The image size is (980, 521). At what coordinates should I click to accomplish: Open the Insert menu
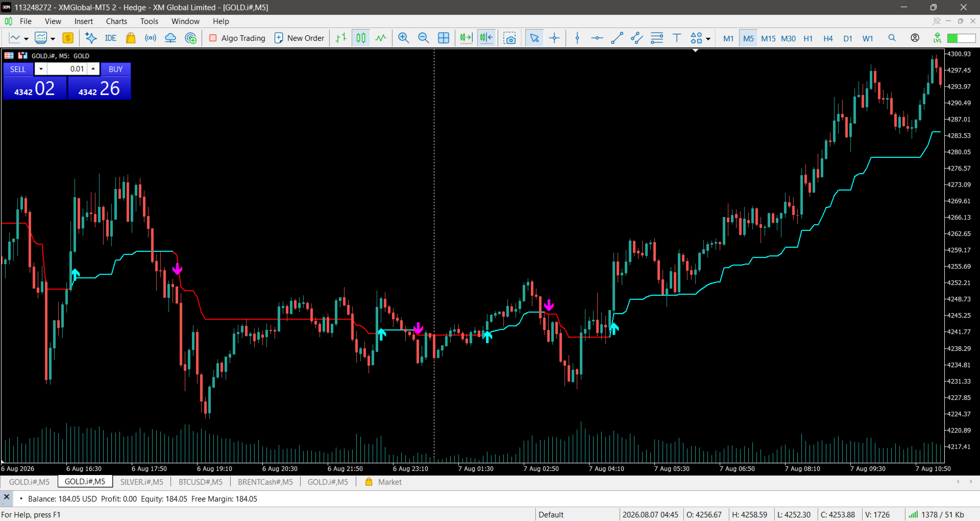coord(84,21)
